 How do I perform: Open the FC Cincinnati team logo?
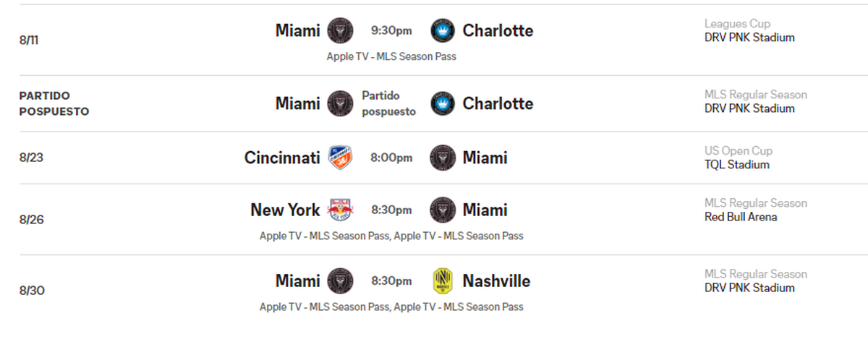[340, 158]
